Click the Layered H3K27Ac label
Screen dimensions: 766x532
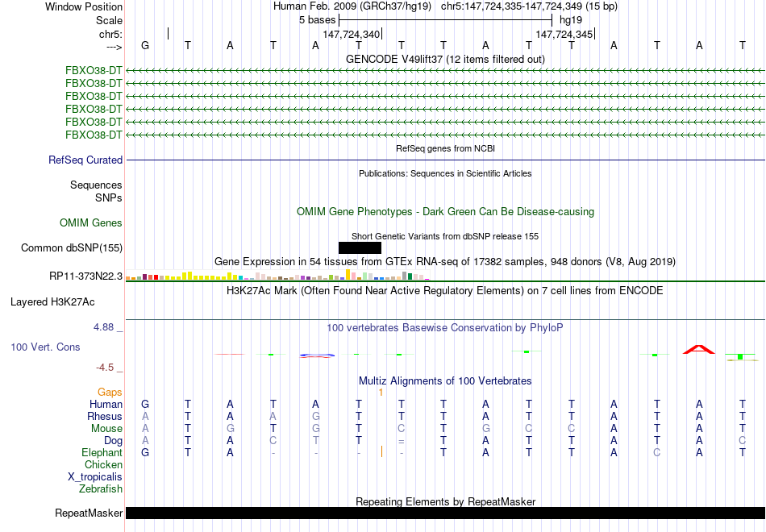click(52, 302)
